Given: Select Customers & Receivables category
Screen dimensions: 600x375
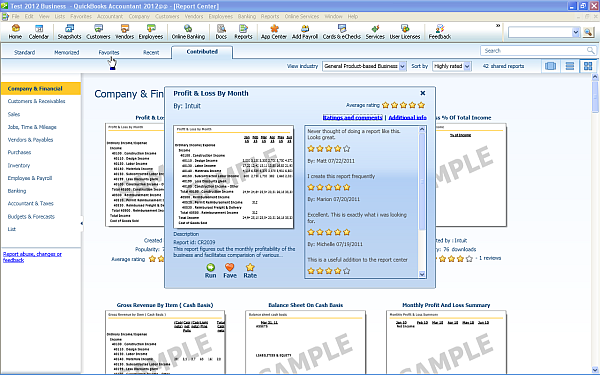Looking at the screenshot, I should point(36,101).
